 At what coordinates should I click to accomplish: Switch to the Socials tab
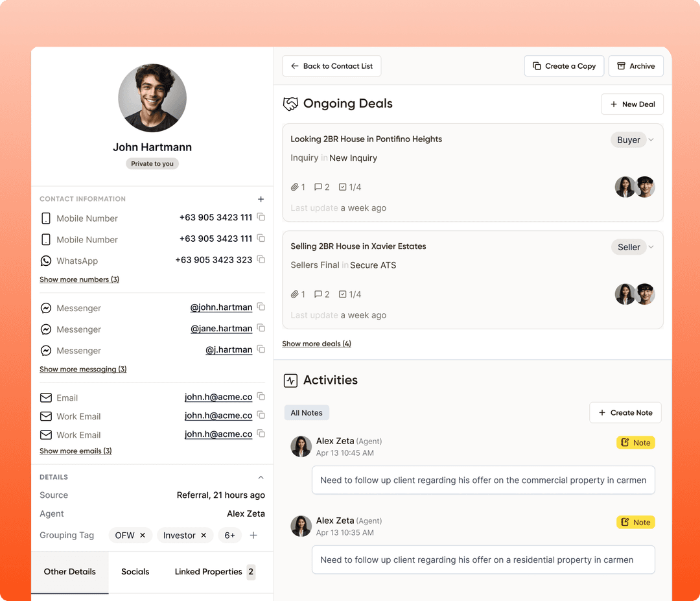click(135, 572)
